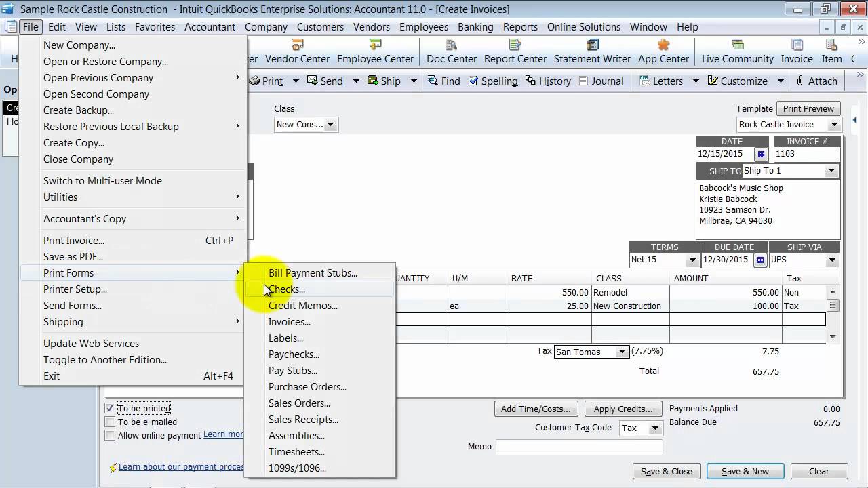Click the Customize toolbar button
Screen dimensions: 868x488
[x=737, y=81]
